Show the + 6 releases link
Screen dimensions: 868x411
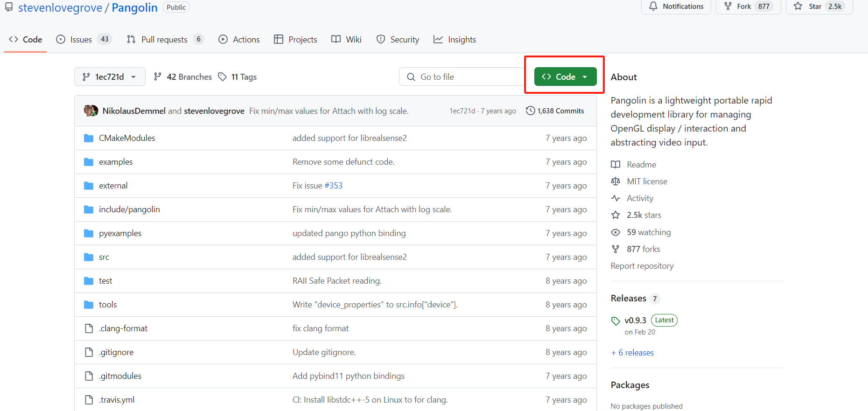632,353
